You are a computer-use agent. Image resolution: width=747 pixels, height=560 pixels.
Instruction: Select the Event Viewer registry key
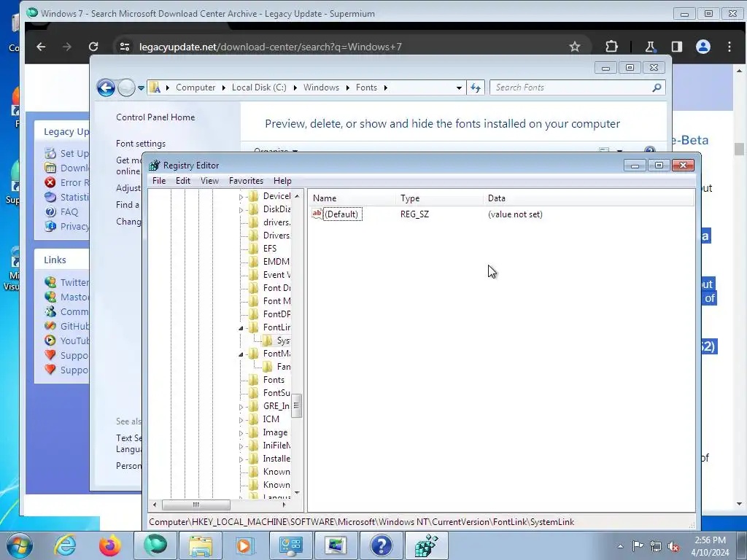click(270, 275)
